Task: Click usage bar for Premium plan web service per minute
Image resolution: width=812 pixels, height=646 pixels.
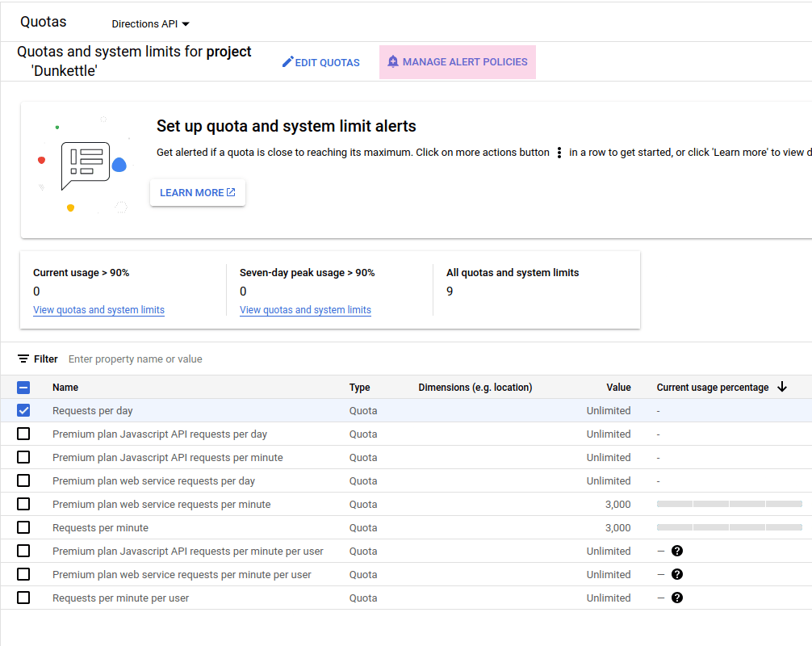Action: (729, 505)
